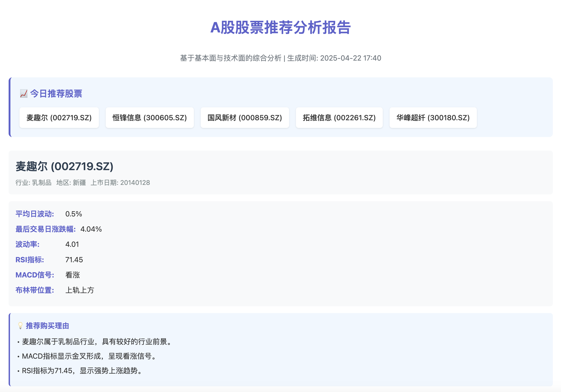
Task: Click the 上轨上方 Bollinger value
Action: point(80,290)
